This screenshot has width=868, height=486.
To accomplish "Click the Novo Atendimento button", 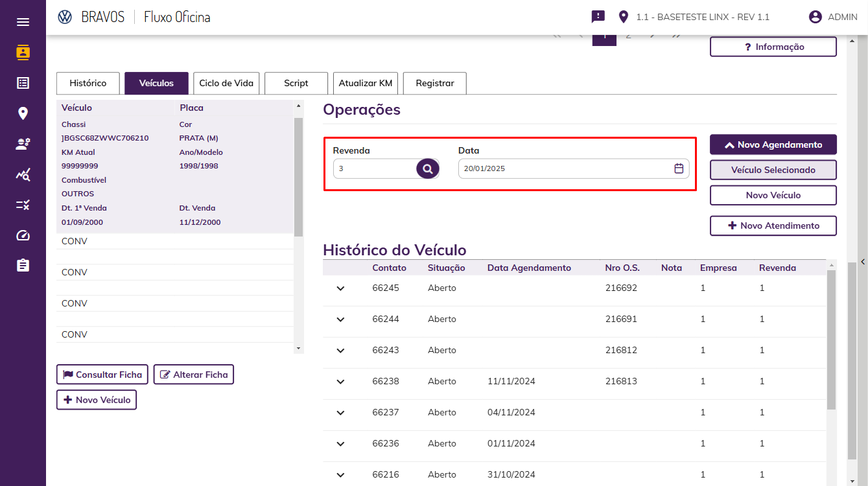I will 773,226.
